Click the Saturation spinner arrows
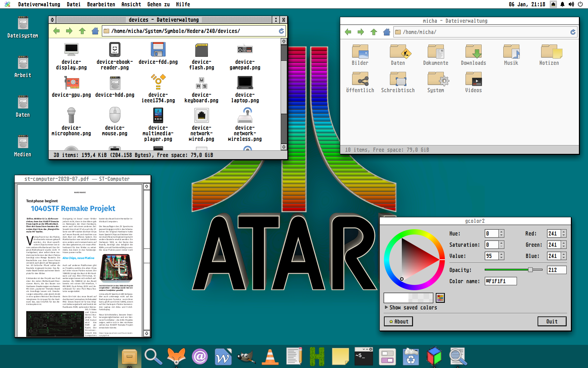This screenshot has width=588, height=368. coord(501,245)
